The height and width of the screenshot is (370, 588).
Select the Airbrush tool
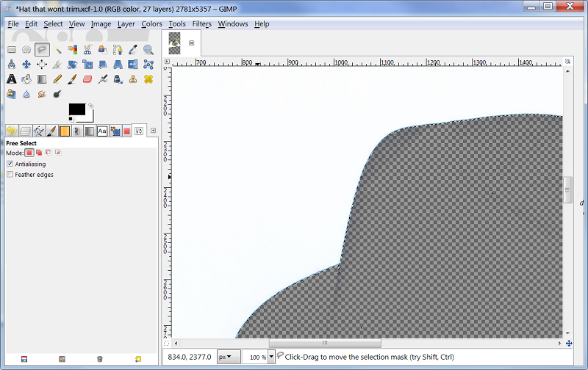click(103, 79)
